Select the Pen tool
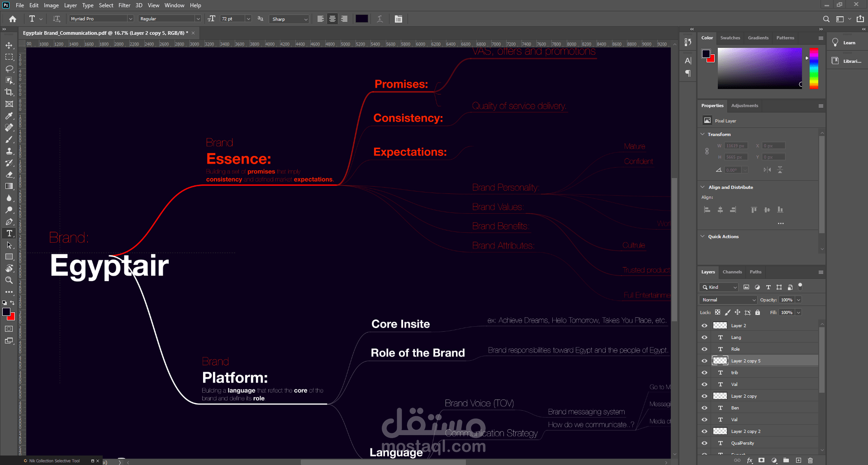The image size is (868, 465). pyautogui.click(x=9, y=221)
